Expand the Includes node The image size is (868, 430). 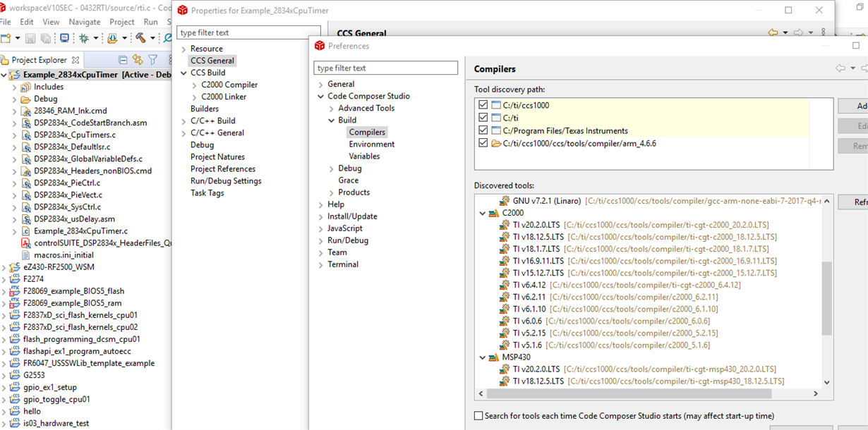(15, 87)
